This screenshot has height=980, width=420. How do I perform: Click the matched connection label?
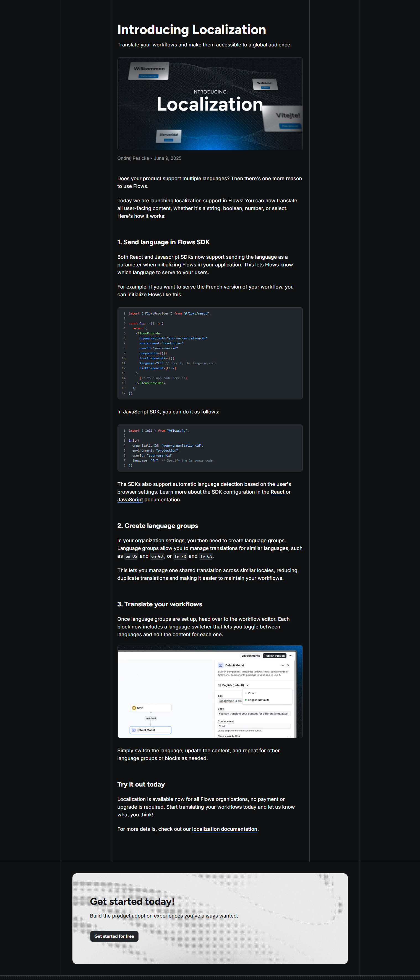point(151,718)
